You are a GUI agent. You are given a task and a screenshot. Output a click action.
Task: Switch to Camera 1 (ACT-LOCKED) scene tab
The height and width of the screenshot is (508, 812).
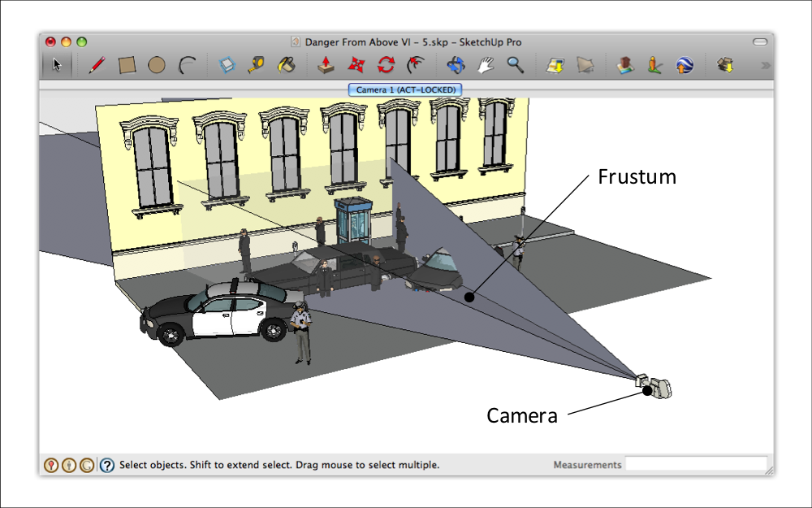coord(406,89)
